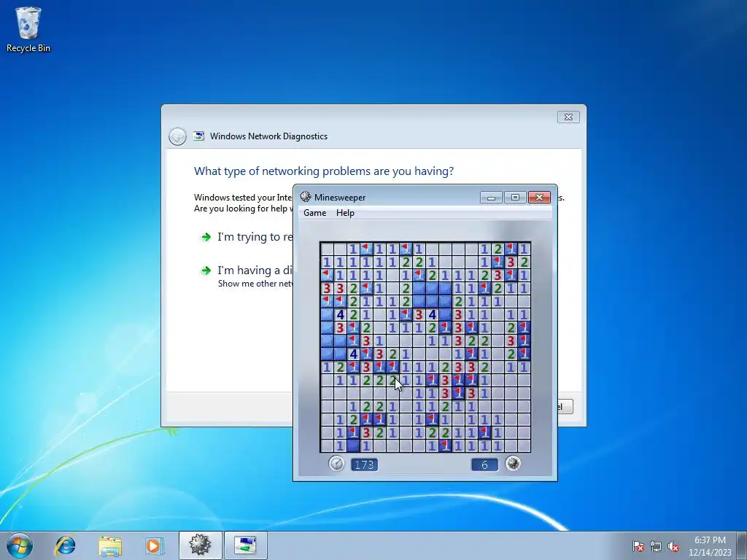Open Windows Media Player from the taskbar
This screenshot has width=747, height=560.
[x=155, y=545]
